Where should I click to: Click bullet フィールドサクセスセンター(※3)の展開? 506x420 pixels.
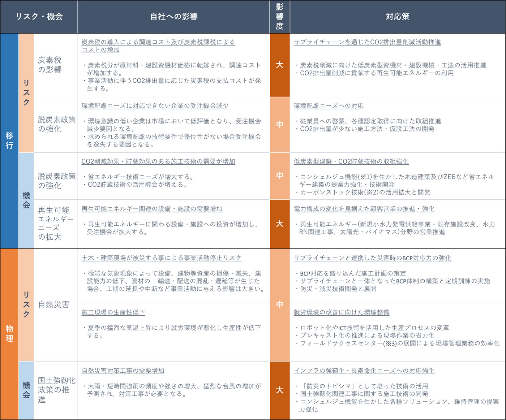pyautogui.click(x=397, y=343)
